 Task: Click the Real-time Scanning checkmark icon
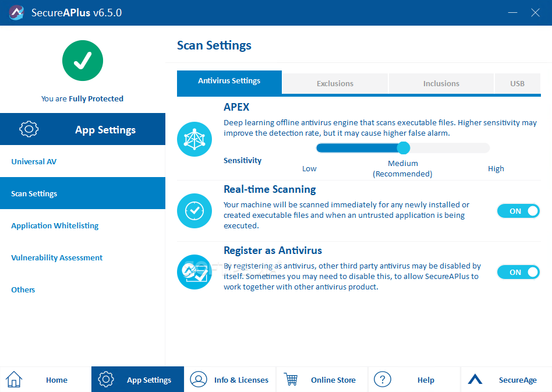pos(194,211)
